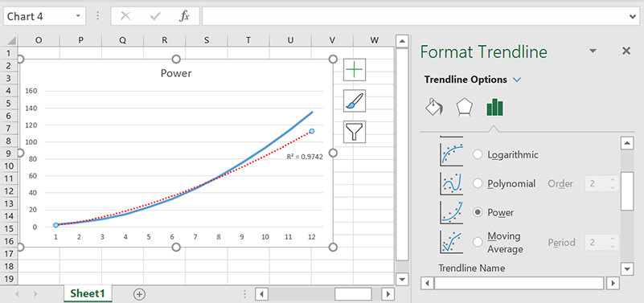Click the previous sheet navigation arrow
This screenshot has height=303, width=644.
click(18, 294)
